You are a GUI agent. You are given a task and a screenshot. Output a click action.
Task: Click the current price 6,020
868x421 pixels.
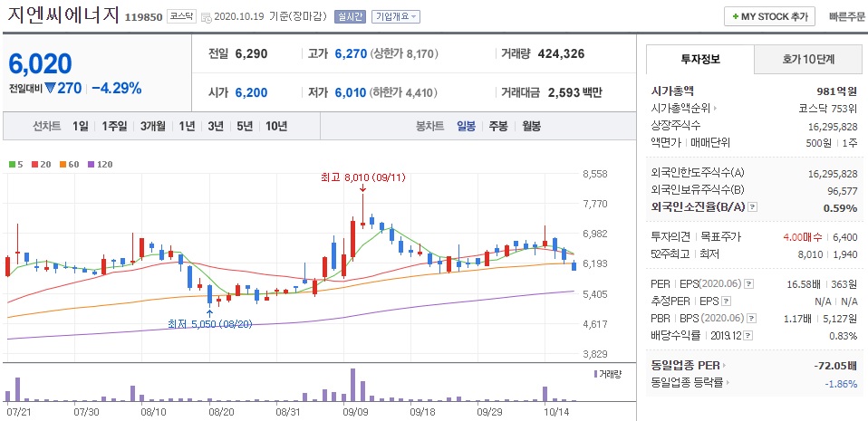[x=40, y=64]
